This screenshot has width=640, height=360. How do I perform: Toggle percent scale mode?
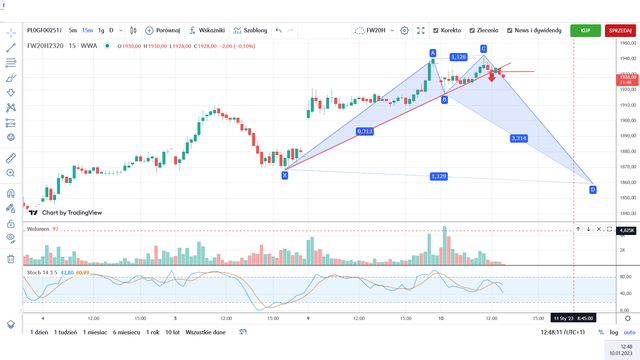click(x=600, y=332)
